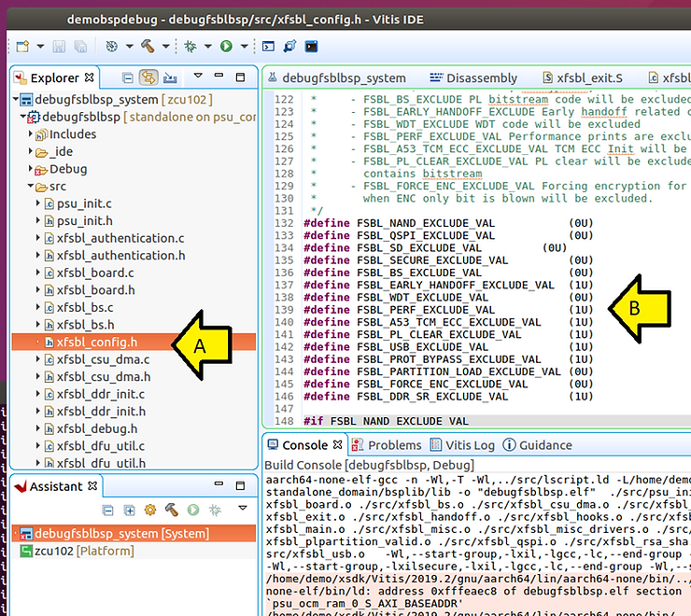Screen dimensions: 691x616
Task: Expand the Includes folder
Action: [30, 133]
